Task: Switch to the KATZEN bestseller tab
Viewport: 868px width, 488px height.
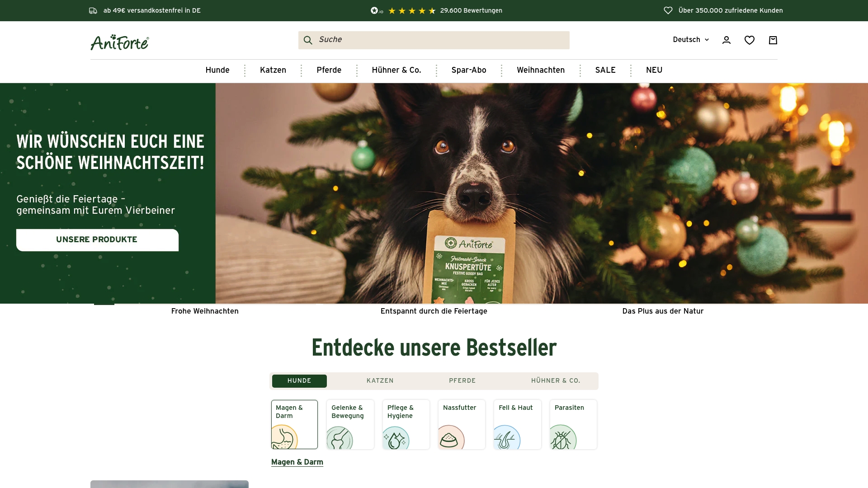Action: [380, 381]
